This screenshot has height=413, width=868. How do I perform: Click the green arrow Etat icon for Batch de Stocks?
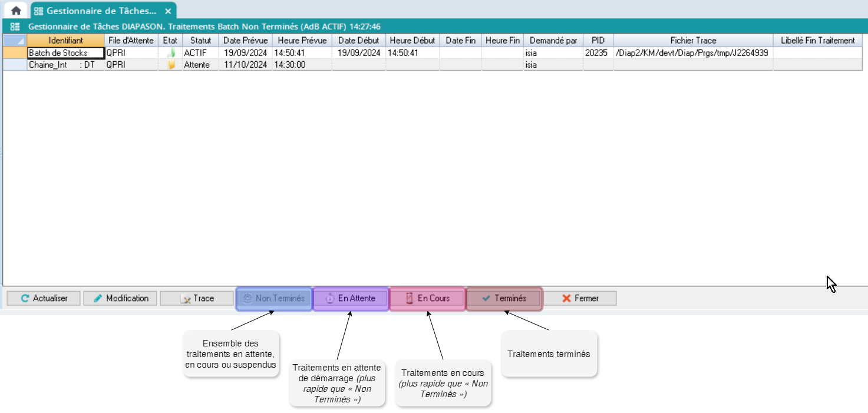click(170, 52)
